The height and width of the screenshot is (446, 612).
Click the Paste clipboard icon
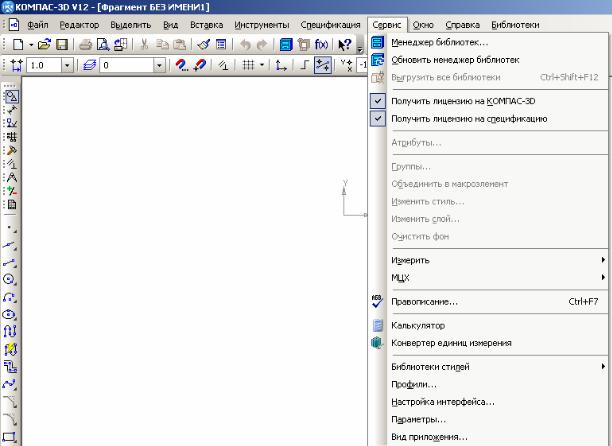[x=179, y=45]
